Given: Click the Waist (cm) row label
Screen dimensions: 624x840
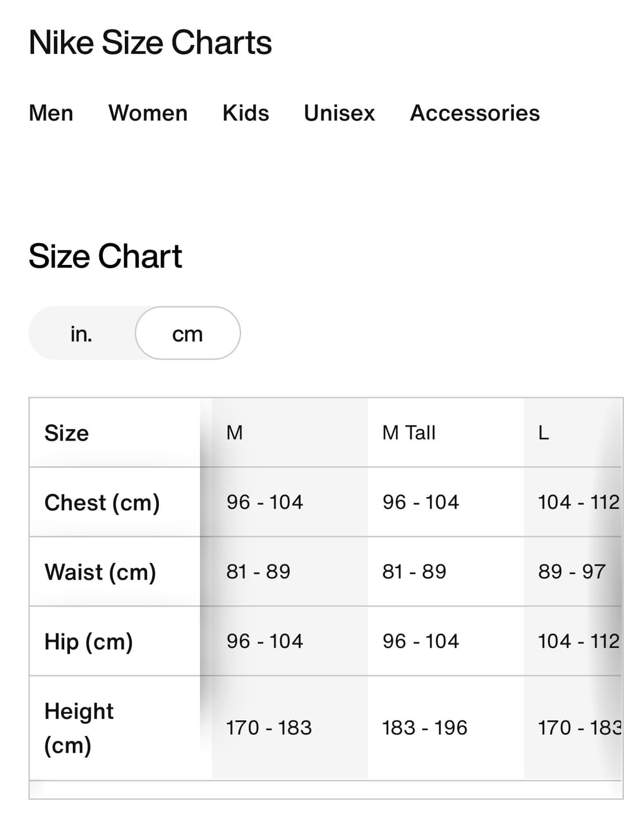Looking at the screenshot, I should point(100,572).
